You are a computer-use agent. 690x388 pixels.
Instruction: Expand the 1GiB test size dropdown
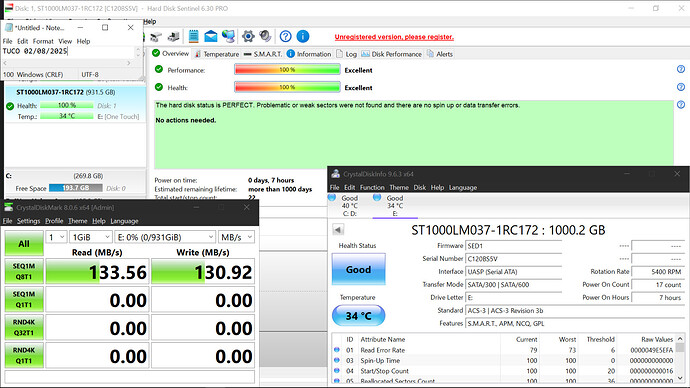click(x=91, y=237)
